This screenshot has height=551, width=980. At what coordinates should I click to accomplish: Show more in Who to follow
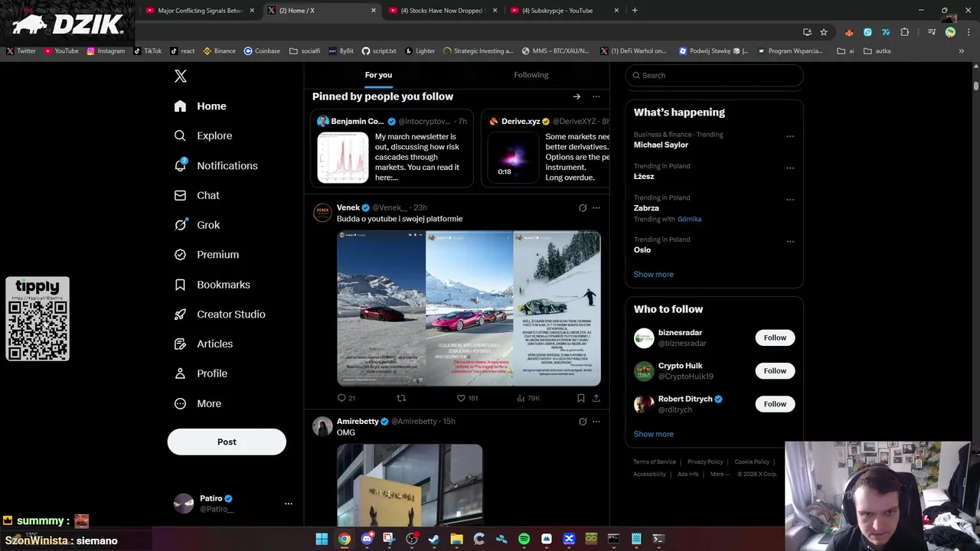654,434
